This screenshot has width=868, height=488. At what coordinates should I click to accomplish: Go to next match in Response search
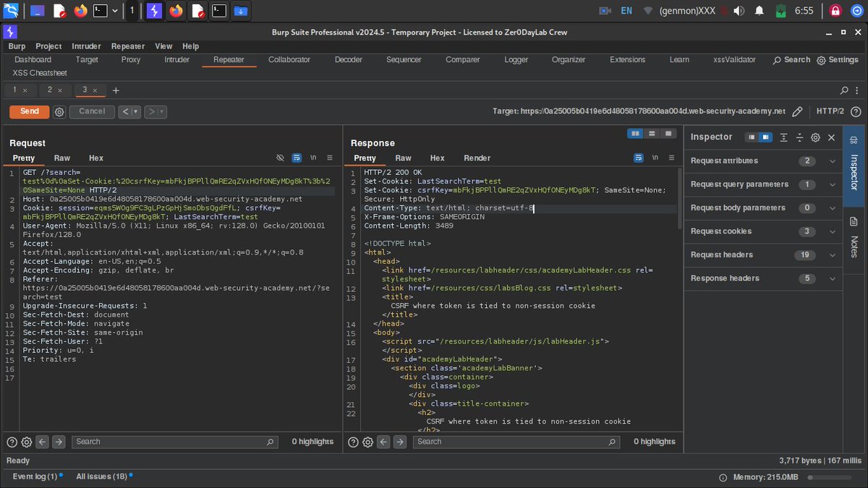click(400, 442)
